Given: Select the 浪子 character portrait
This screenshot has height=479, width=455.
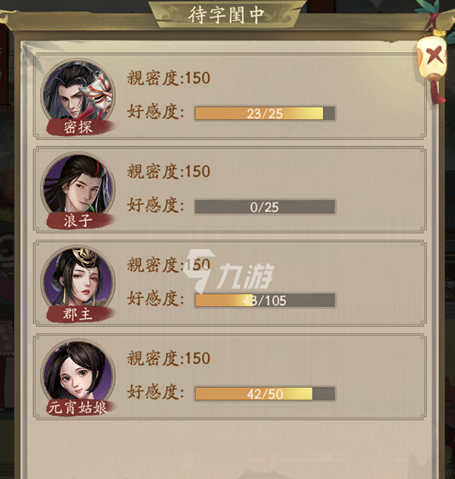Looking at the screenshot, I should click(x=78, y=185).
